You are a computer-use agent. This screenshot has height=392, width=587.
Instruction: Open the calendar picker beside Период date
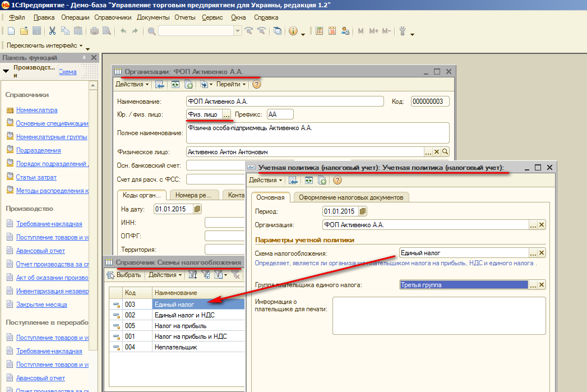[x=362, y=211]
